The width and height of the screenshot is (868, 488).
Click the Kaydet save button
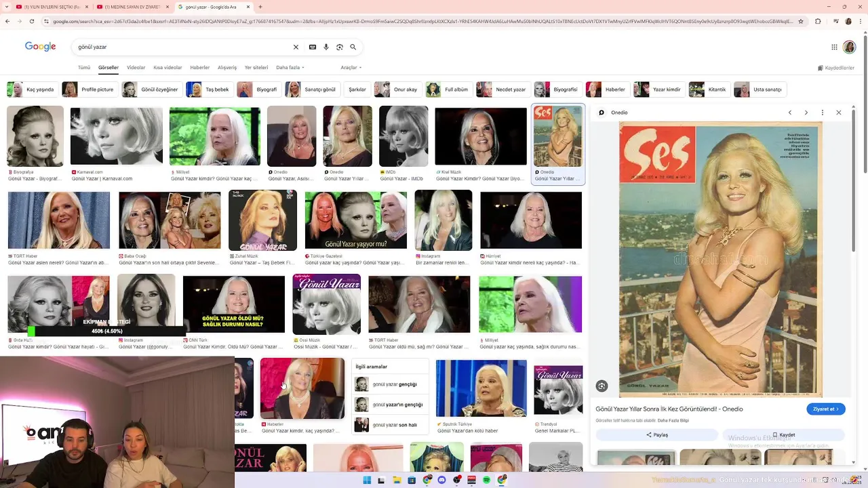784,435
